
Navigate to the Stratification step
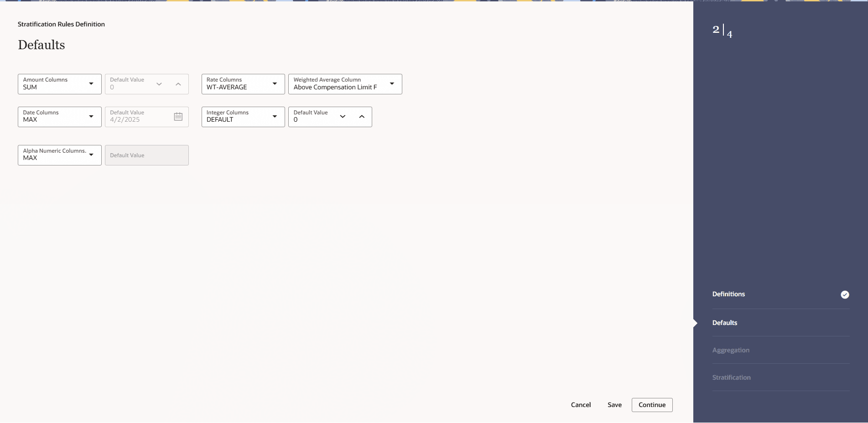(x=731, y=377)
